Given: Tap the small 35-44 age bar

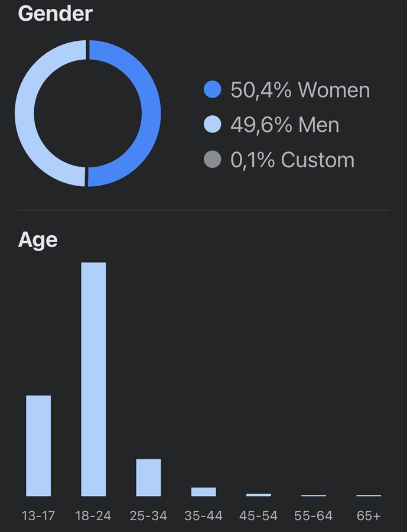Looking at the screenshot, I should click(203, 492).
